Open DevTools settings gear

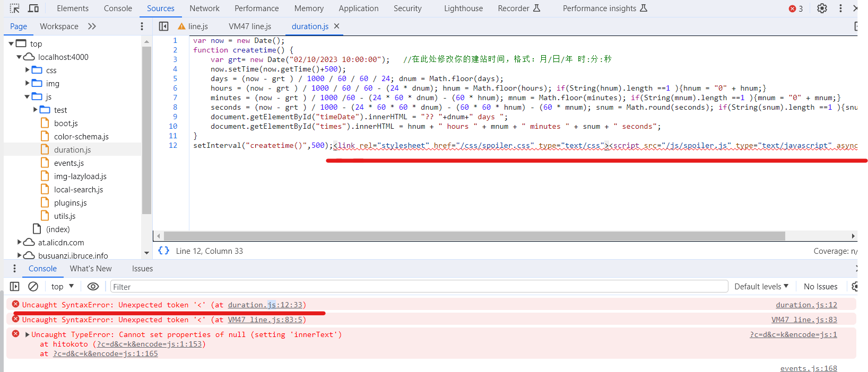click(822, 8)
